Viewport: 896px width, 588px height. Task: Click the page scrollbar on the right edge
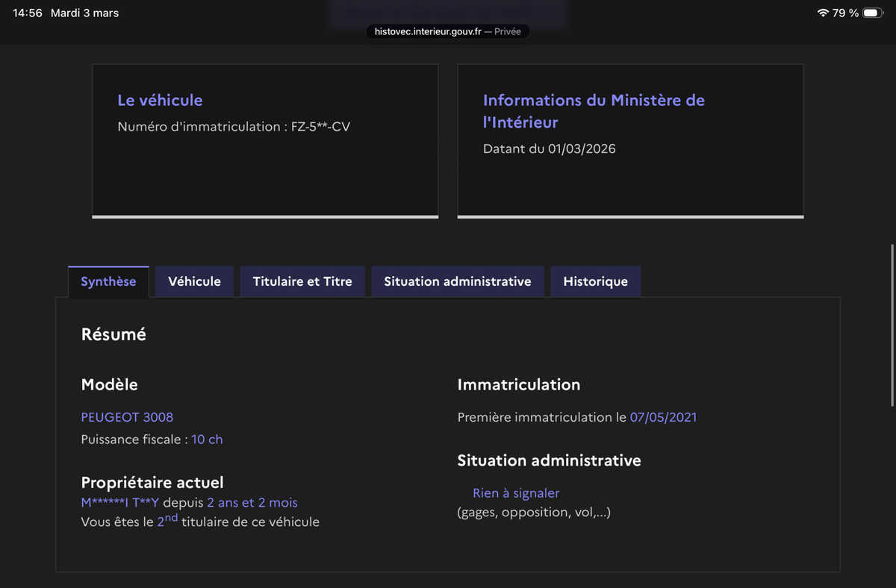click(892, 325)
